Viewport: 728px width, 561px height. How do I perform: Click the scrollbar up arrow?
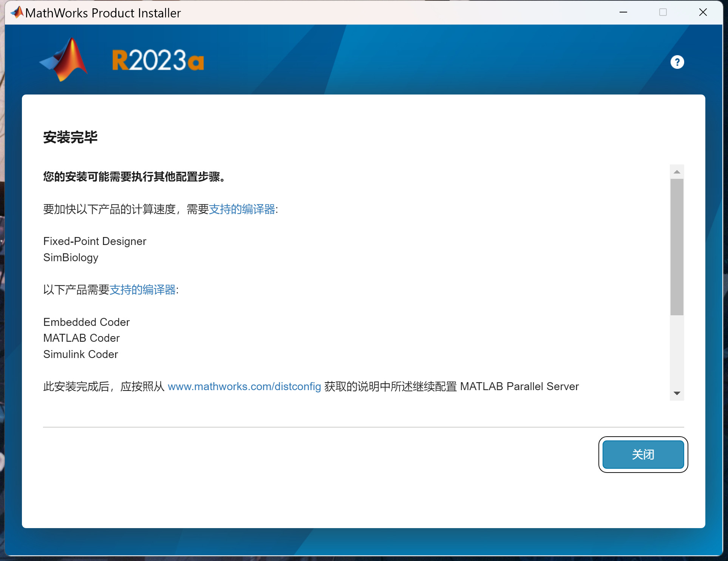point(677,172)
